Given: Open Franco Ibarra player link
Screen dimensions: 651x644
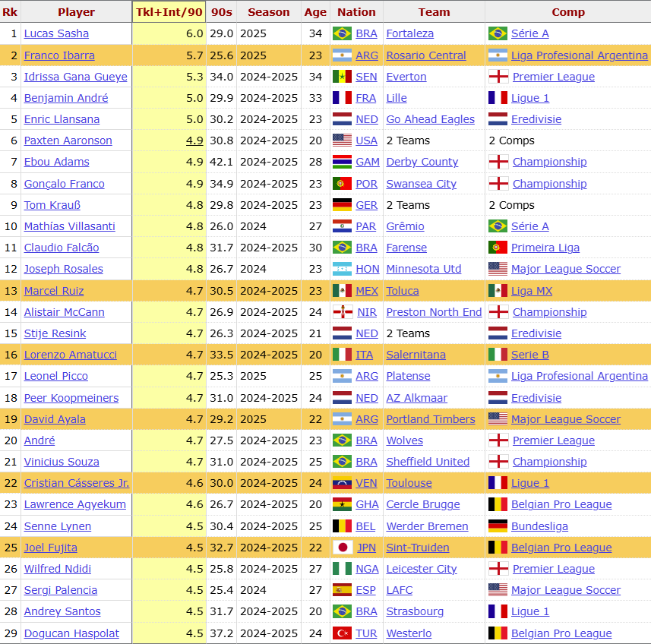Looking at the screenshot, I should [59, 55].
